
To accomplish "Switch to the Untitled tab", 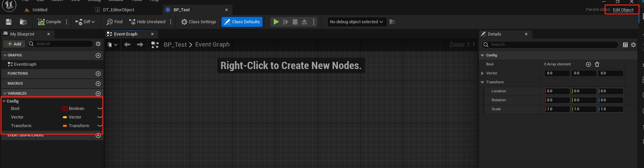I will click(x=40, y=10).
